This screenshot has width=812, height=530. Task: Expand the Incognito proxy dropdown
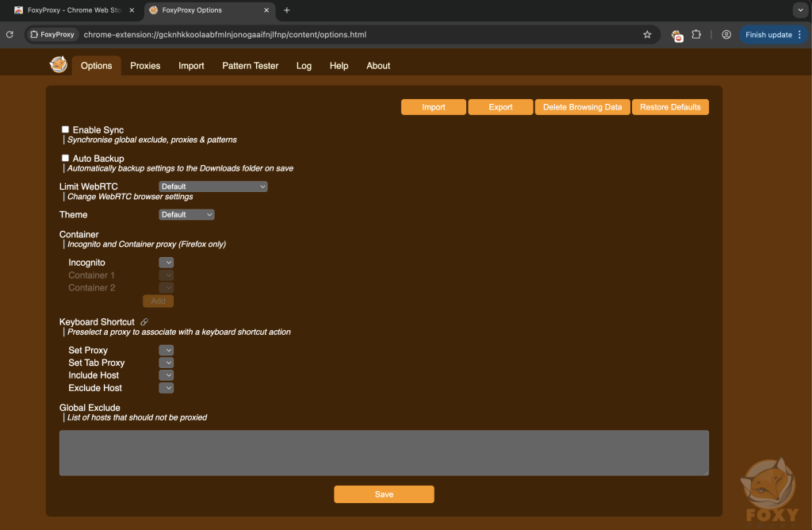point(166,263)
